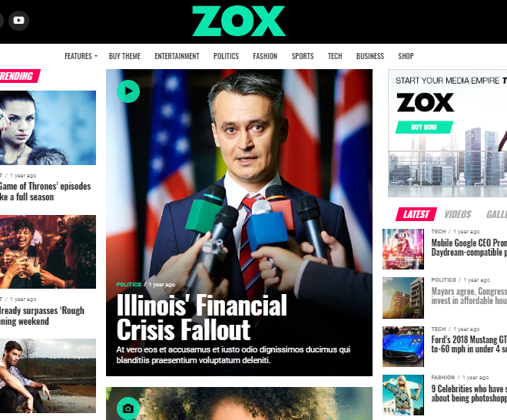Click the ZOX logo in header
The width and height of the screenshot is (507, 420).
239,21
